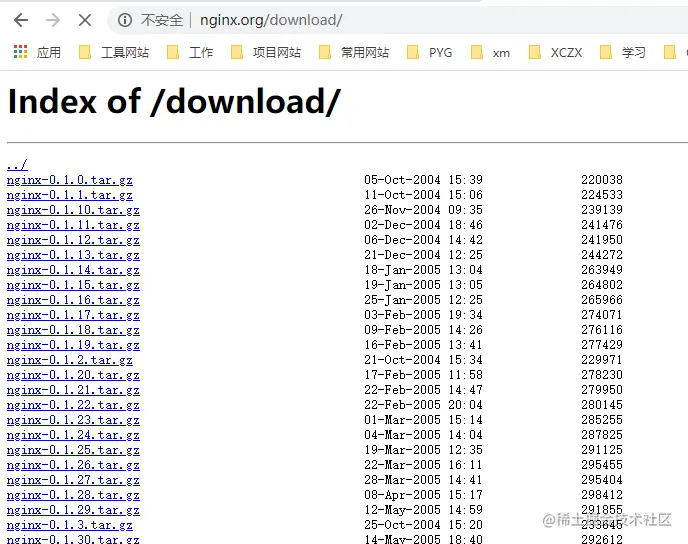Download nginx-0.1.2.tar.gz

pyautogui.click(x=70, y=360)
